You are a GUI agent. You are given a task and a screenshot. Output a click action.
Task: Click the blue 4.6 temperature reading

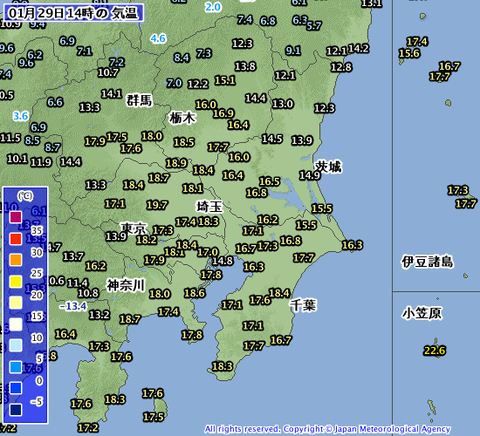[x=158, y=38]
